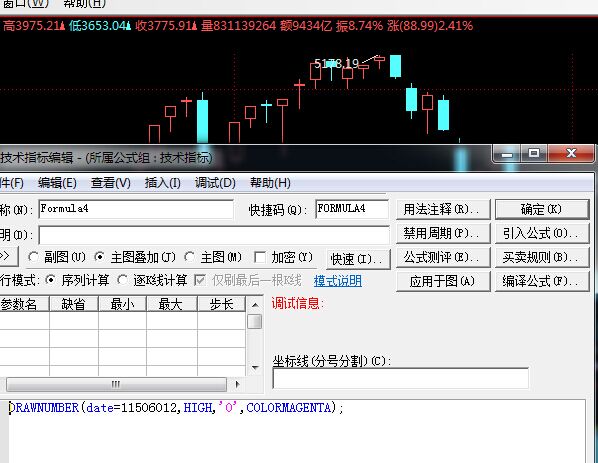This screenshot has height=463, width=598.
Task: Click the formula name field containing Formula4
Action: 136,209
